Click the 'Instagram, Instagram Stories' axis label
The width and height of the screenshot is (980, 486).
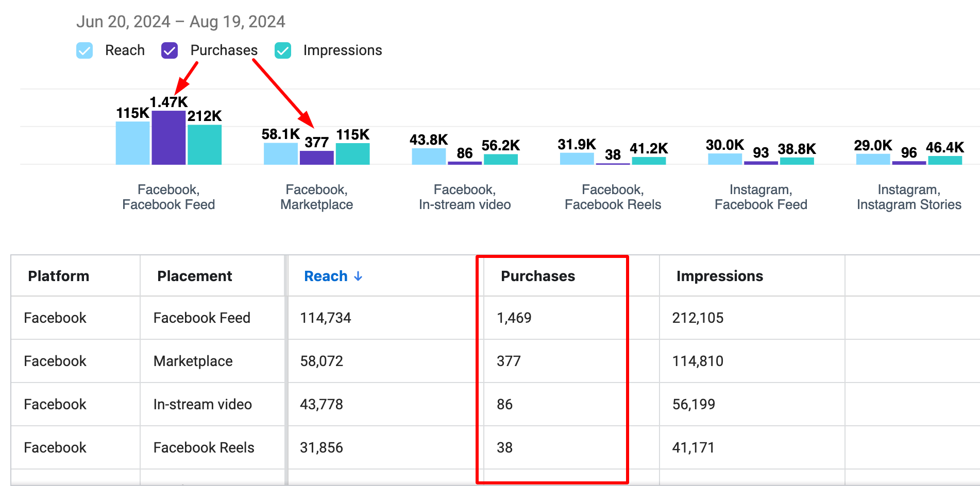tap(909, 197)
